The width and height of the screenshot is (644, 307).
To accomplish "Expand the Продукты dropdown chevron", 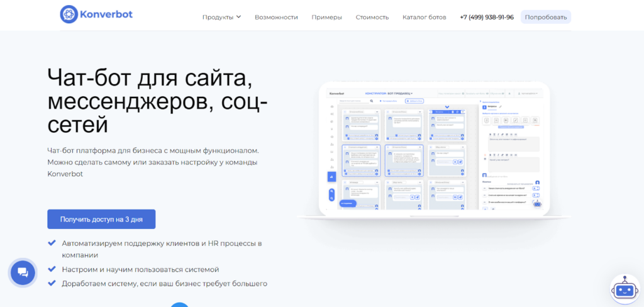I will (239, 17).
